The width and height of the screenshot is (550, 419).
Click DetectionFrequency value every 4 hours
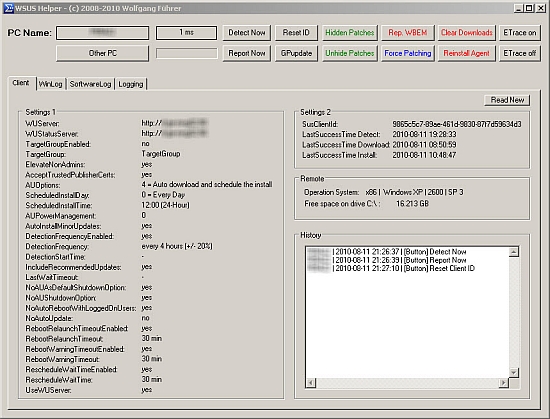point(177,246)
